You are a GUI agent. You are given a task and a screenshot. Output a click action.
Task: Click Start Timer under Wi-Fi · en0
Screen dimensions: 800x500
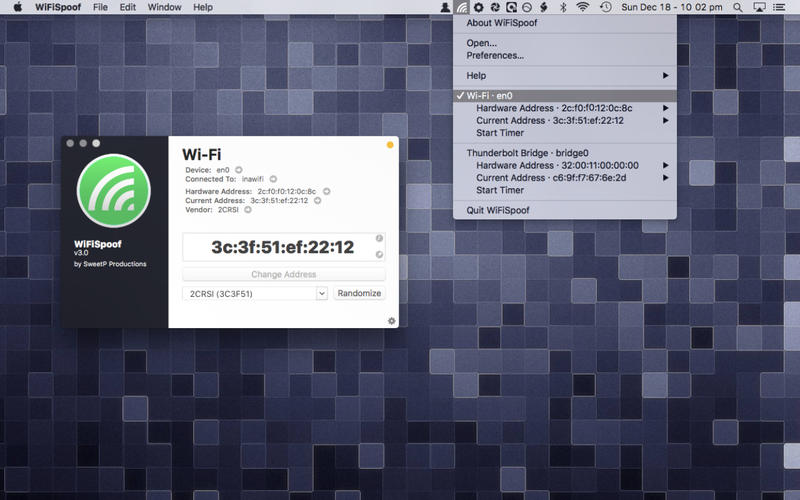coord(565,133)
